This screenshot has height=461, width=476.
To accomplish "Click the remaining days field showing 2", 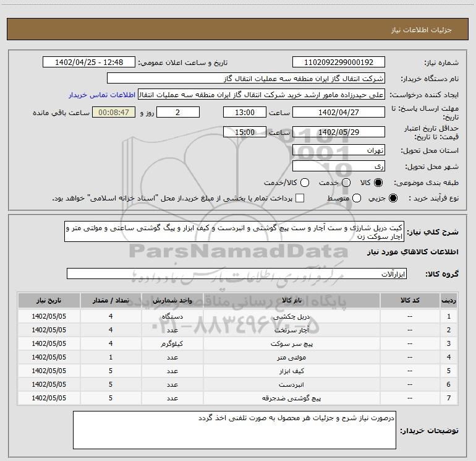I will (178, 112).
